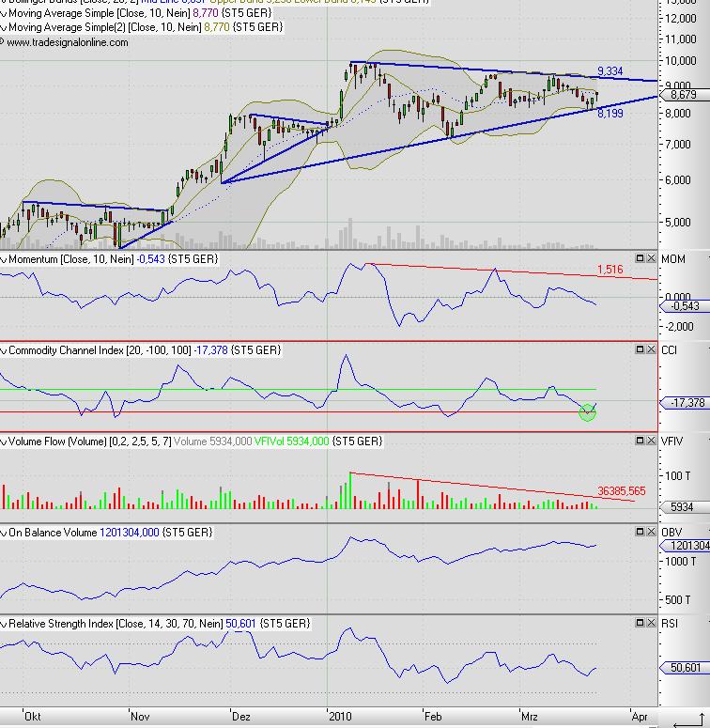Click the Okt date label
The width and height of the screenshot is (710, 728).
pos(32,717)
